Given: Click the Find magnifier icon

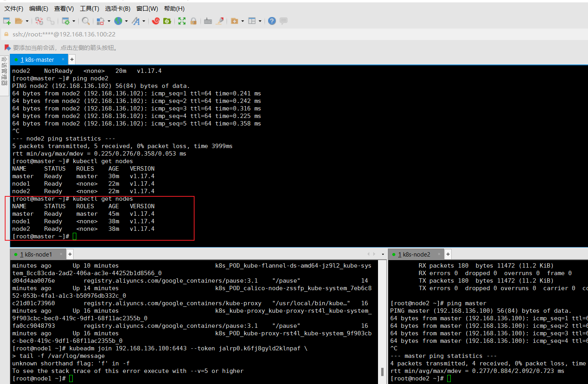Looking at the screenshot, I should pyautogui.click(x=85, y=21).
